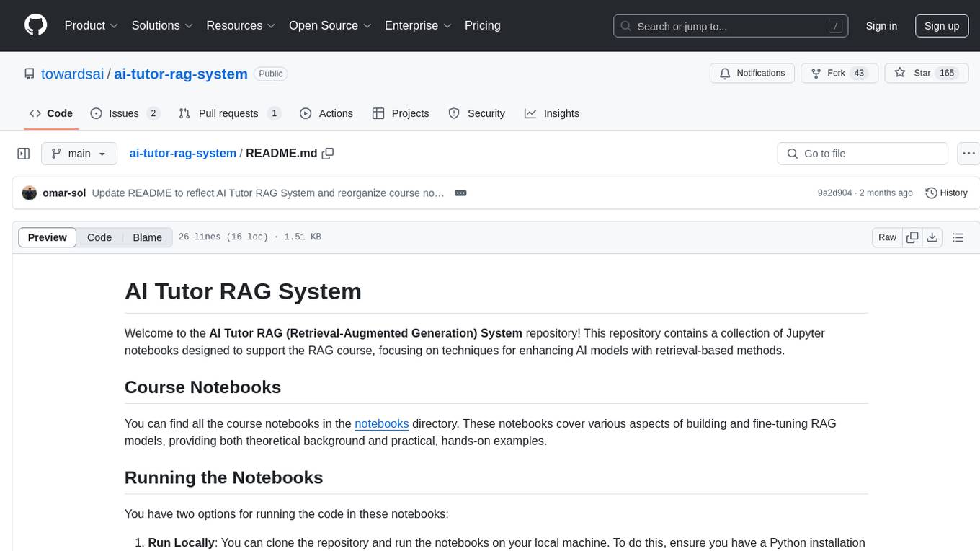Click the Notifications bell button
This screenshot has width=980, height=551.
[x=752, y=74]
